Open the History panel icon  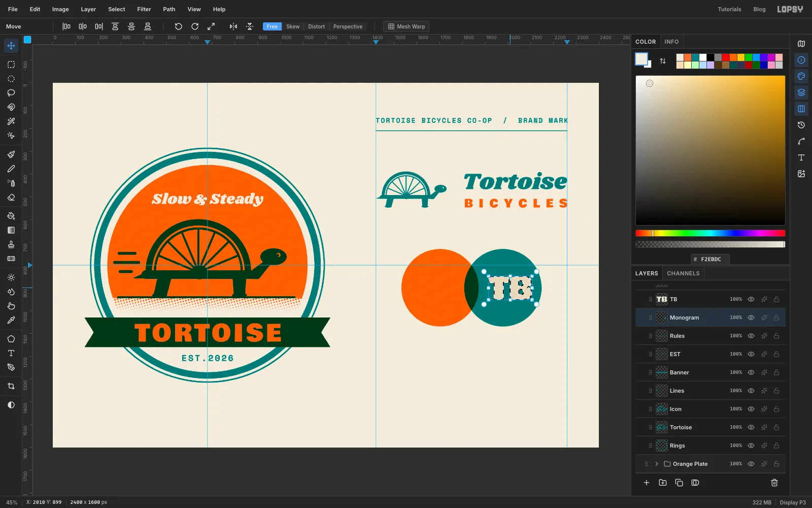801,125
